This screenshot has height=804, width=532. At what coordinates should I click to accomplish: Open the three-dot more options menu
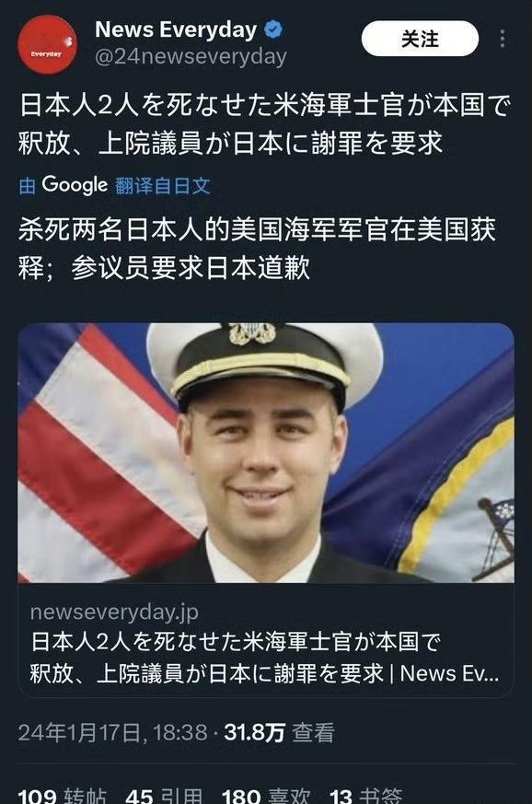pos(503,39)
